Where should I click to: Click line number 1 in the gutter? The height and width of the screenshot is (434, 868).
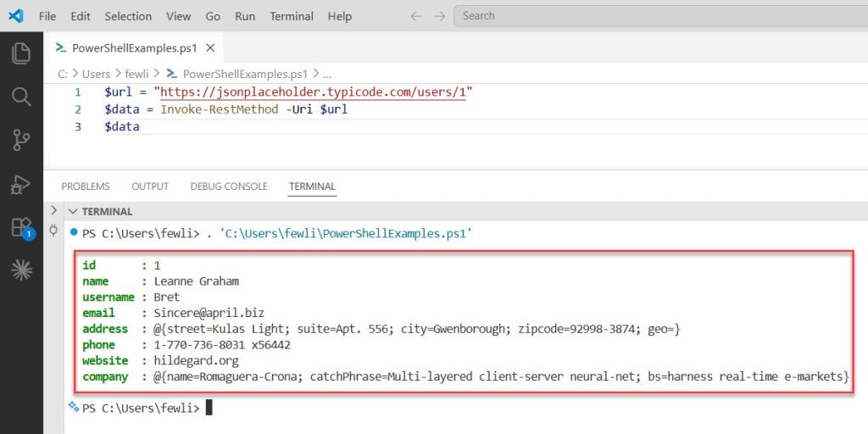coord(78,92)
